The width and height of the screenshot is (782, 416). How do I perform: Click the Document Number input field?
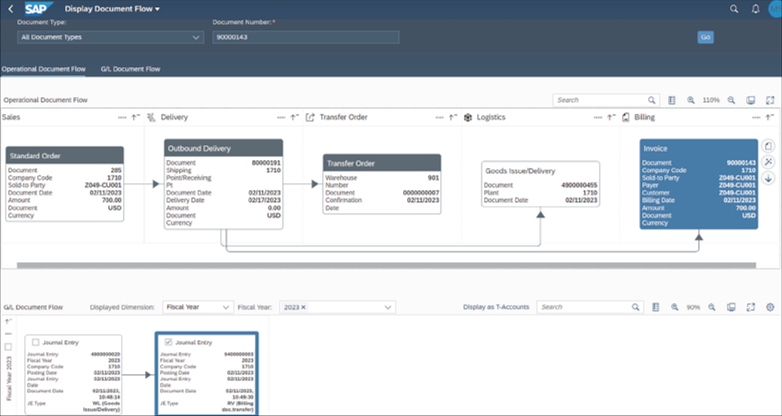(x=305, y=37)
